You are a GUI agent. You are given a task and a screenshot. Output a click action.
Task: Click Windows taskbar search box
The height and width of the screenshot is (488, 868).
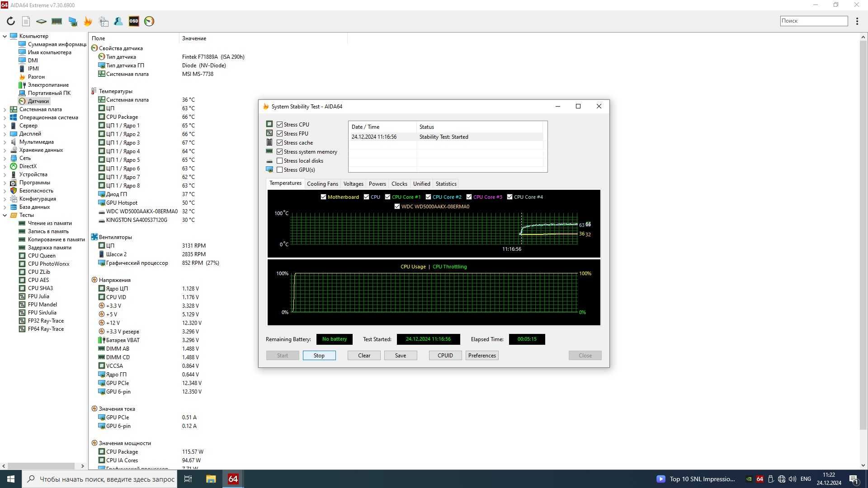[x=99, y=479]
